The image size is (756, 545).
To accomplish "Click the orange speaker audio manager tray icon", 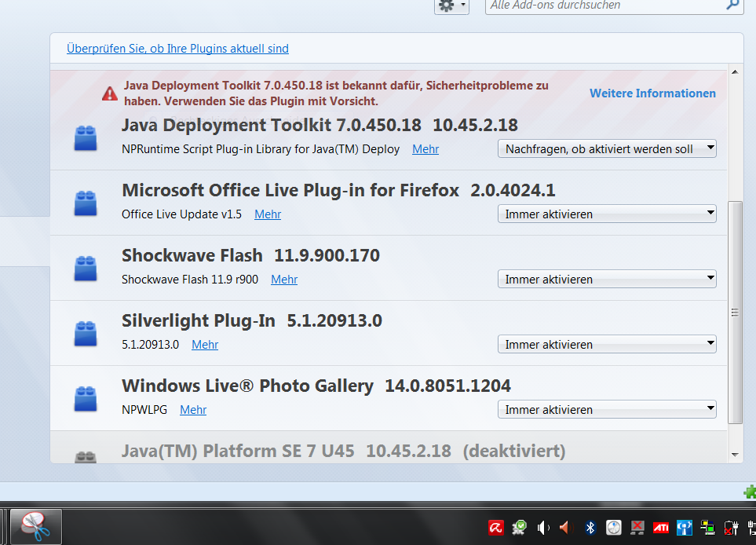I will click(566, 528).
